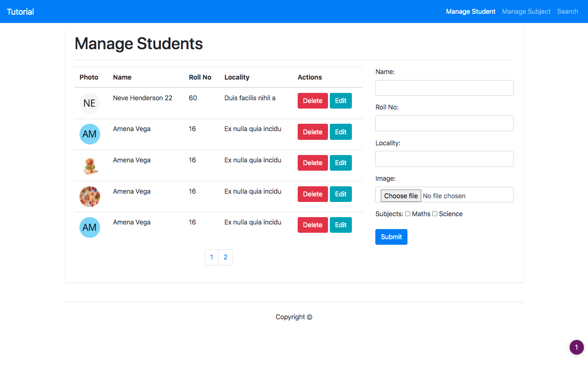Click the Tutorial brand link
This screenshot has width=588, height=368.
[20, 11]
